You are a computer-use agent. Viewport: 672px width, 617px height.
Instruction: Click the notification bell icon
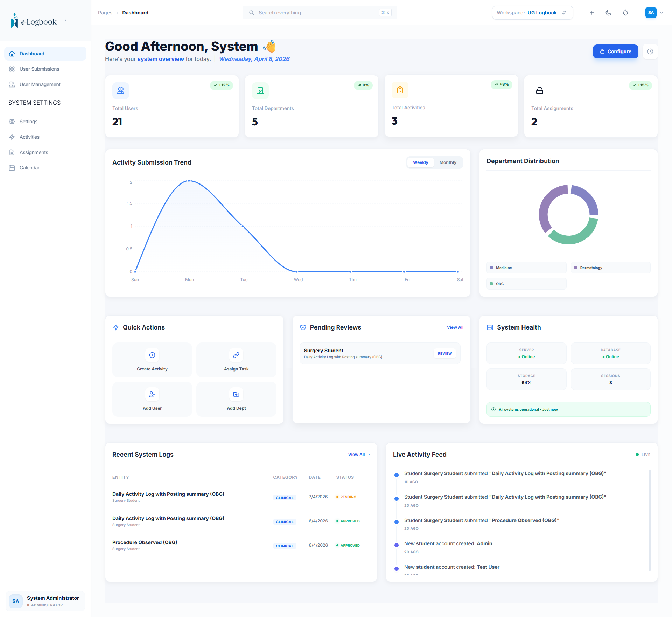click(x=625, y=13)
